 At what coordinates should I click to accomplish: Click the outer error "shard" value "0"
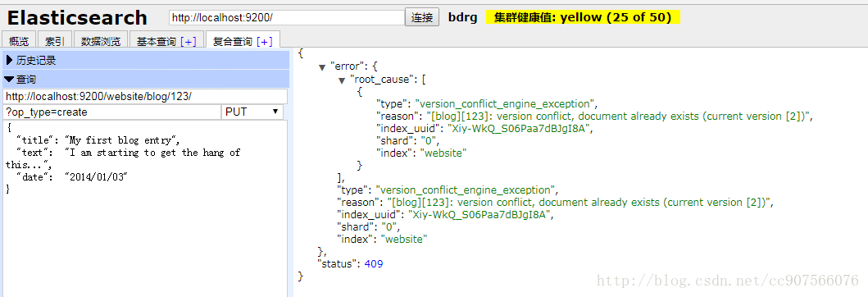(x=389, y=227)
